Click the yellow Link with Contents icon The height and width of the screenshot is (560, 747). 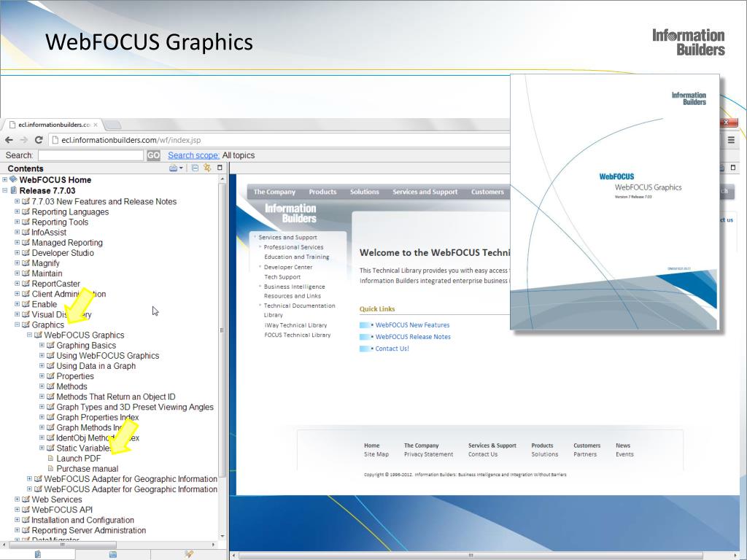(207, 168)
